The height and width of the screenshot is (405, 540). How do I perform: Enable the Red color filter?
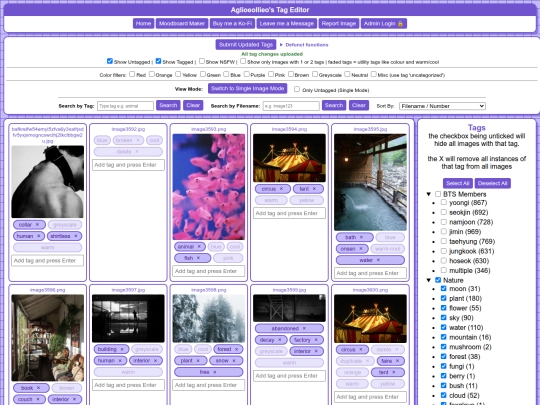click(x=132, y=74)
